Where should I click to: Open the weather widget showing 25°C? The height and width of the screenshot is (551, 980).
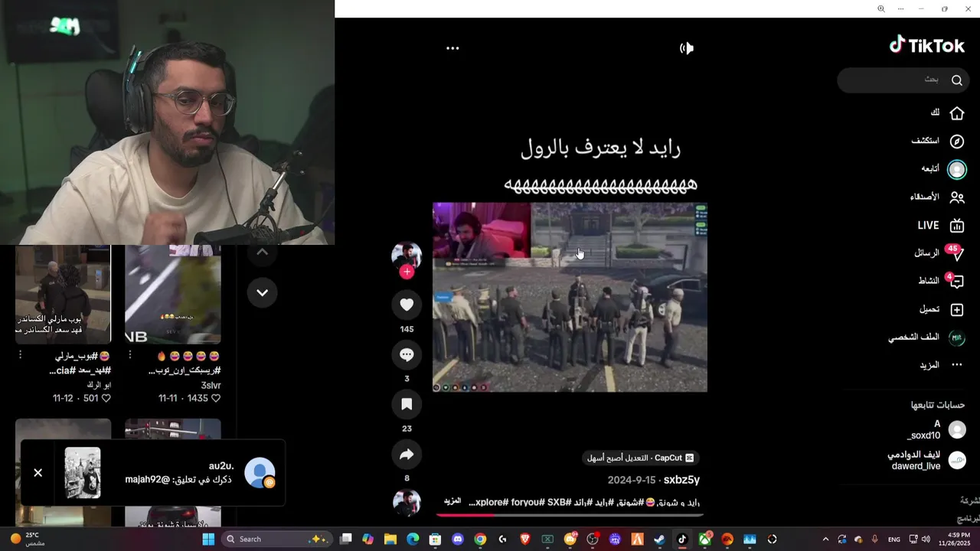[x=27, y=539]
